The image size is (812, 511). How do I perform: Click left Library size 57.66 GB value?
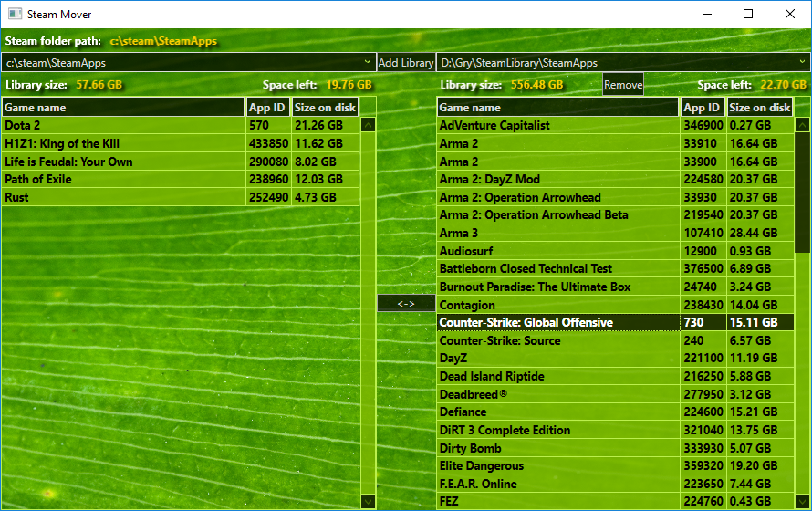99,85
